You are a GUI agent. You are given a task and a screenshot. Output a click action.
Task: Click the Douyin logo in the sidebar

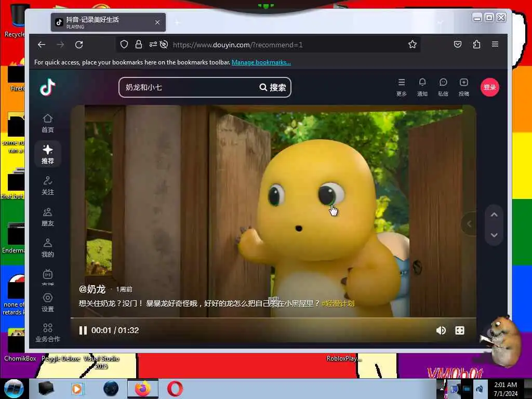(47, 87)
